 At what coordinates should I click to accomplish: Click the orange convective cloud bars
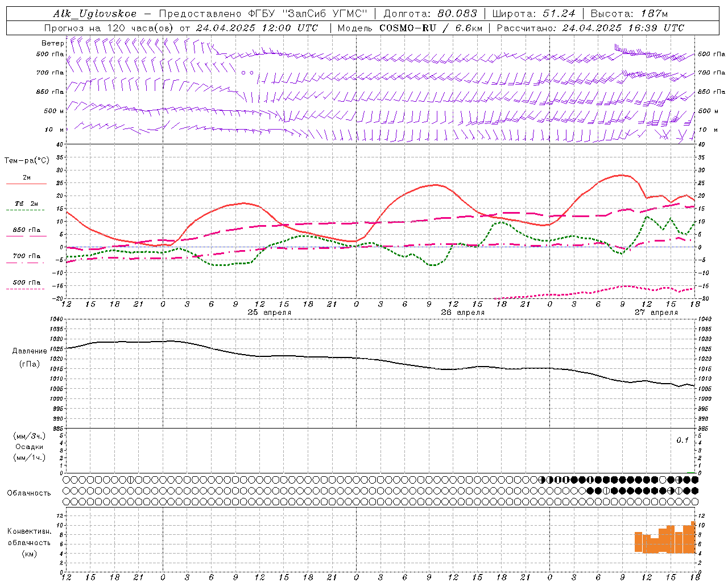tap(665, 538)
